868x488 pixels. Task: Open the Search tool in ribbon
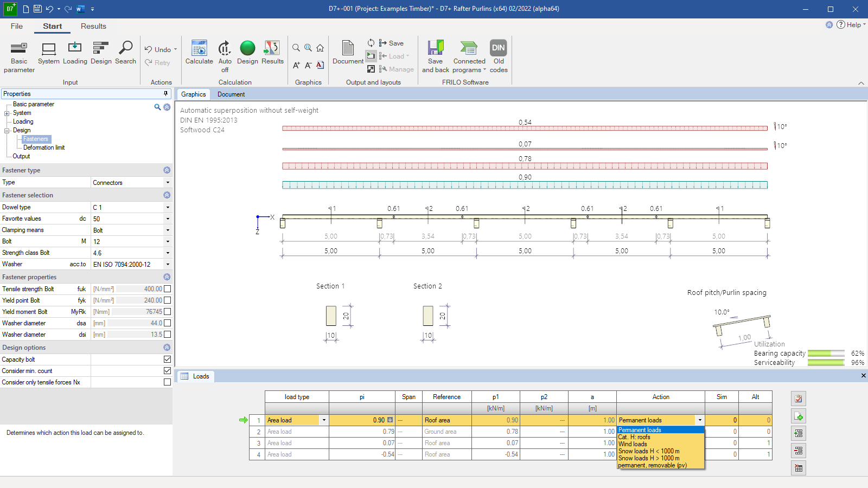[125, 53]
